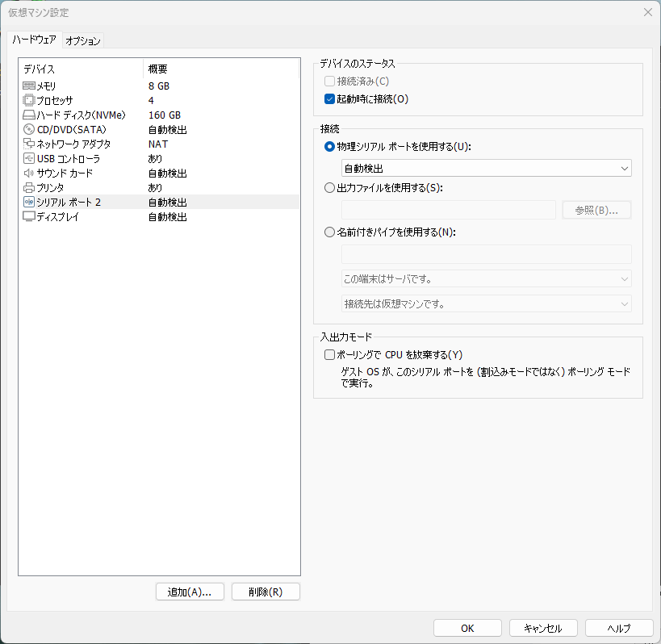Close the 仮想マシン設定 dialog window

[648, 12]
